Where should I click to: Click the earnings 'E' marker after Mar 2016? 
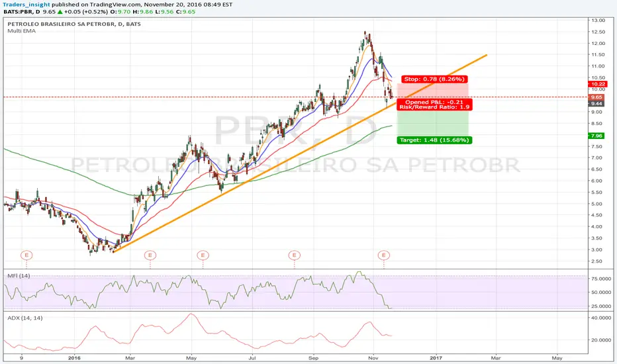pos(150,255)
